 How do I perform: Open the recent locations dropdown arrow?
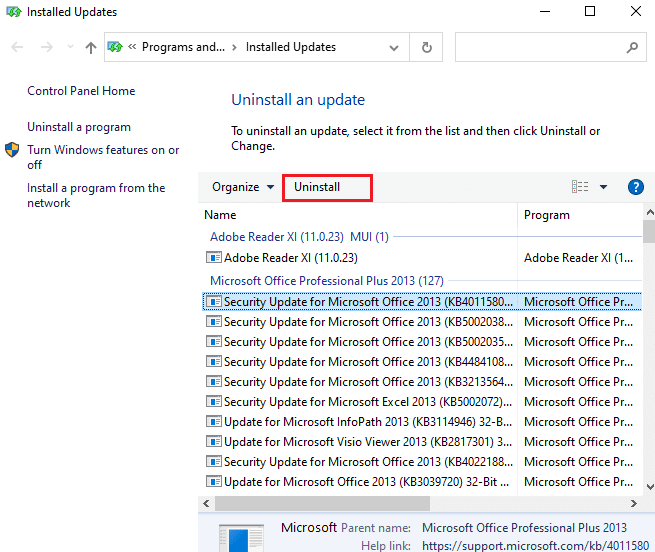click(x=70, y=47)
